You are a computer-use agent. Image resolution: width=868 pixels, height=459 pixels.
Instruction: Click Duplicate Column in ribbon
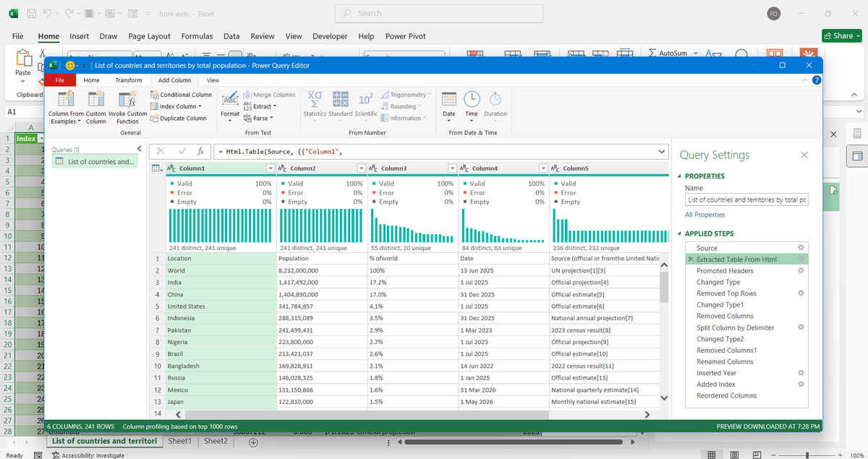[x=178, y=119]
